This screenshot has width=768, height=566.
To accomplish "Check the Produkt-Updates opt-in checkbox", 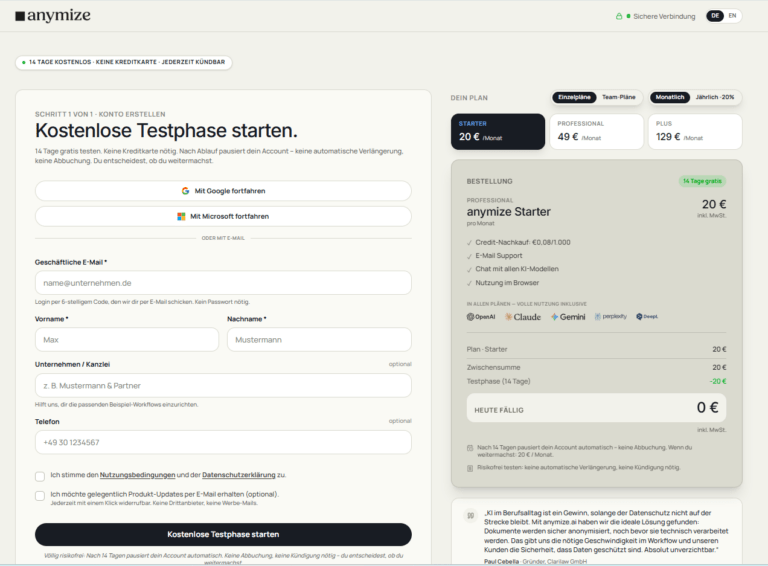I will (40, 495).
